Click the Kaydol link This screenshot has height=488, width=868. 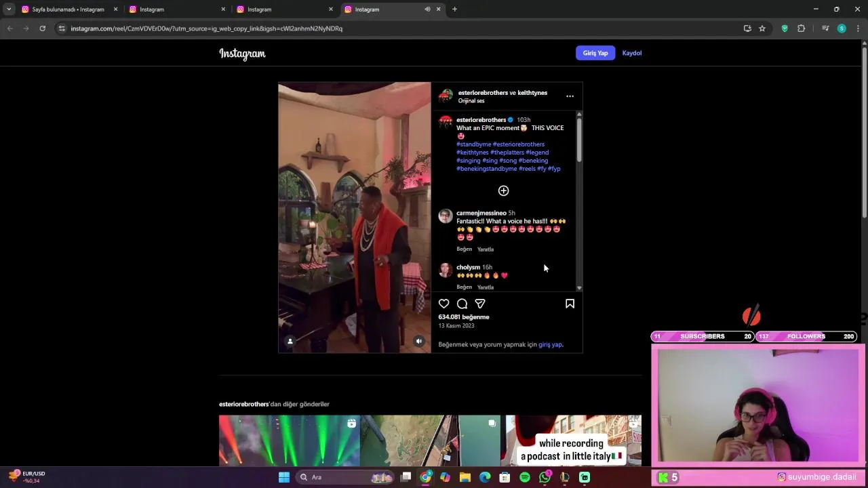[632, 53]
